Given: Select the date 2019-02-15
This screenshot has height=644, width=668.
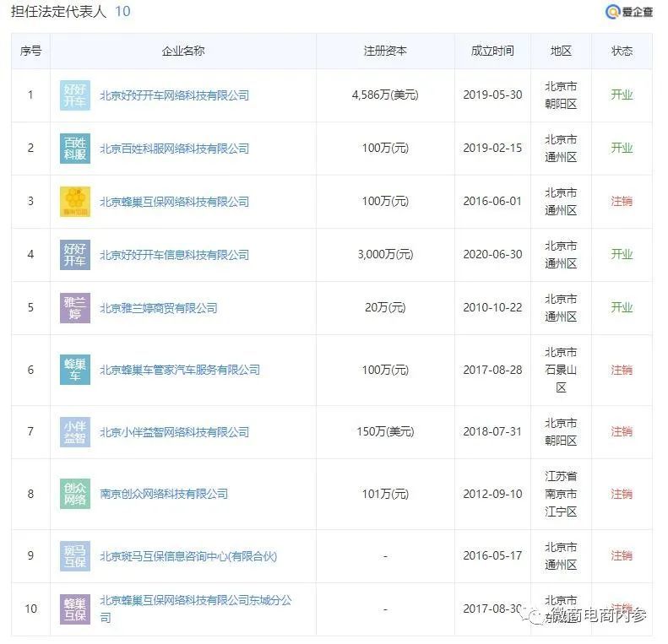Looking at the screenshot, I should coord(492,148).
